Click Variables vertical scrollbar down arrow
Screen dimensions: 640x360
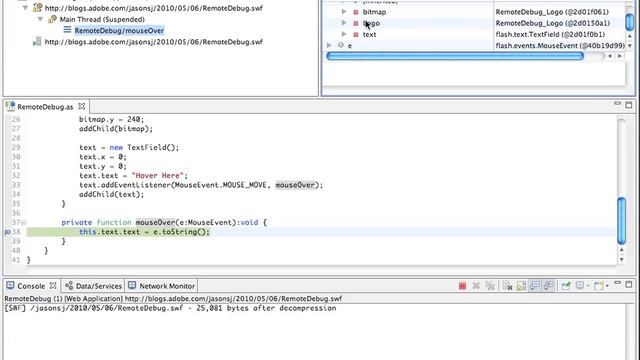[630, 45]
